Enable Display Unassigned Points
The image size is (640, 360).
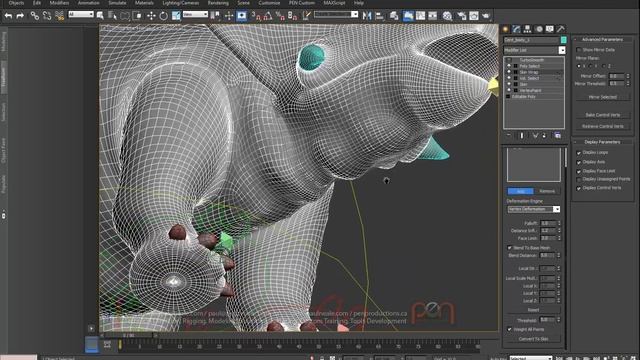[579, 180]
